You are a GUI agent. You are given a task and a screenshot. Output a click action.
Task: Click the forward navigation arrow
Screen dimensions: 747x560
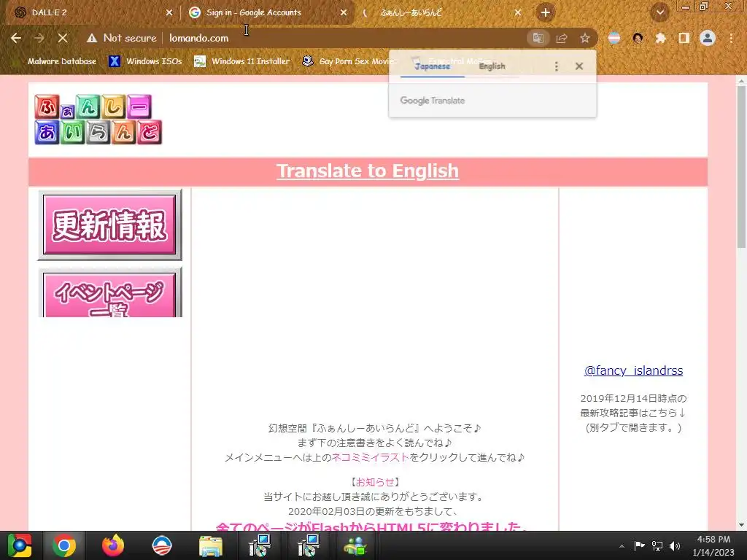(x=39, y=38)
